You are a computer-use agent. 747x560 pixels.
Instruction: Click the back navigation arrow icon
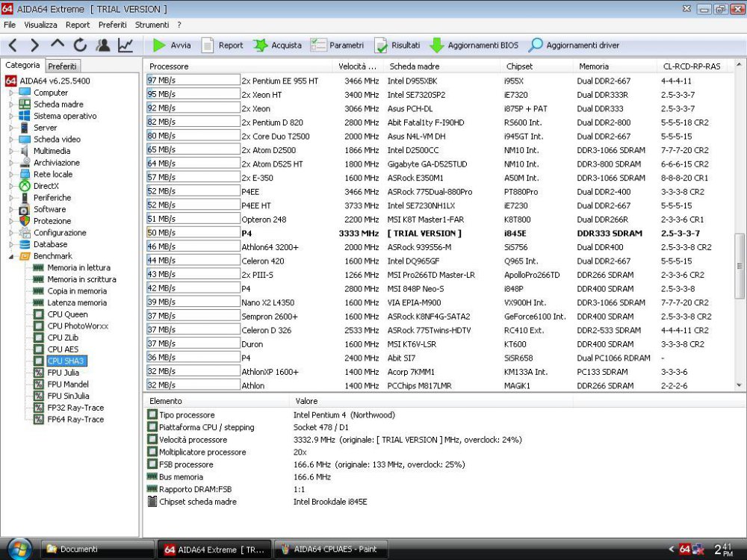pos(13,45)
